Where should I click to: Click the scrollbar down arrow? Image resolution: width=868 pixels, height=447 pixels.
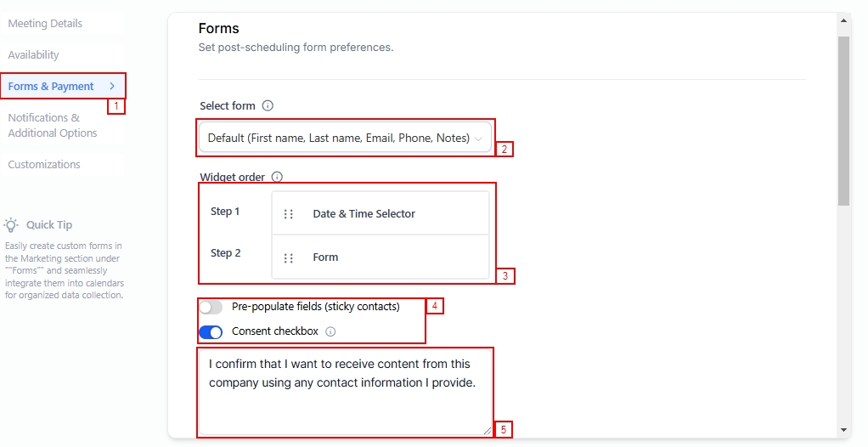coord(843,430)
